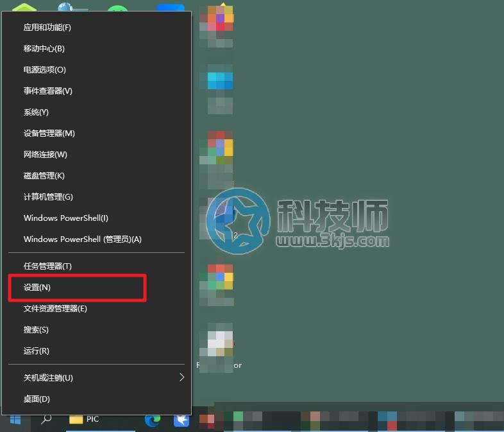The image size is (504, 432).
Task: Open the blue bird app on taskbar
Action: 181,420
